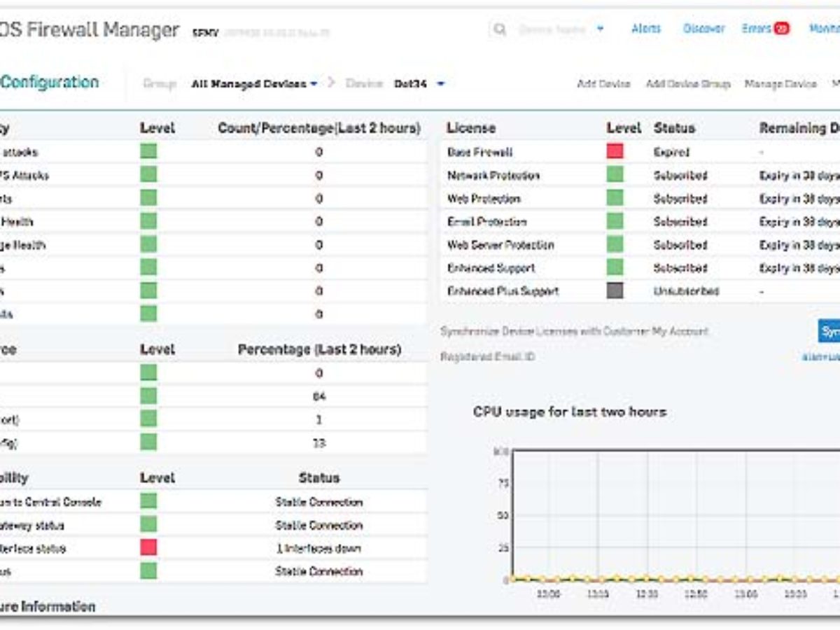Viewport: 840px width, 630px height.
Task: Click the red Base Firewall level indicator
Action: click(x=615, y=151)
